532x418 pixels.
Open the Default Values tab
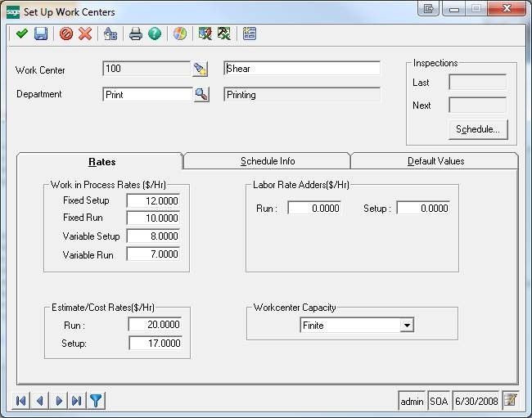[435, 161]
